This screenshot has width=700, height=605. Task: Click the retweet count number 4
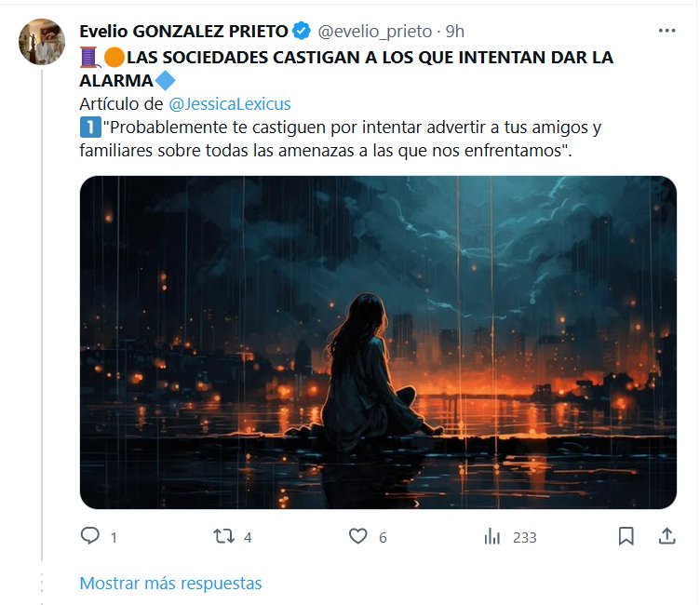tap(248, 537)
